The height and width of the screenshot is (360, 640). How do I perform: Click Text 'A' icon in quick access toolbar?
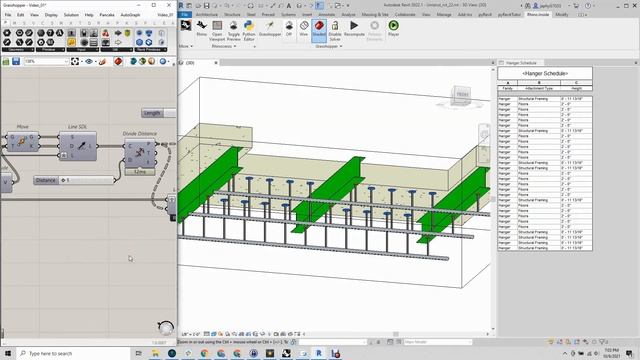coord(289,6)
